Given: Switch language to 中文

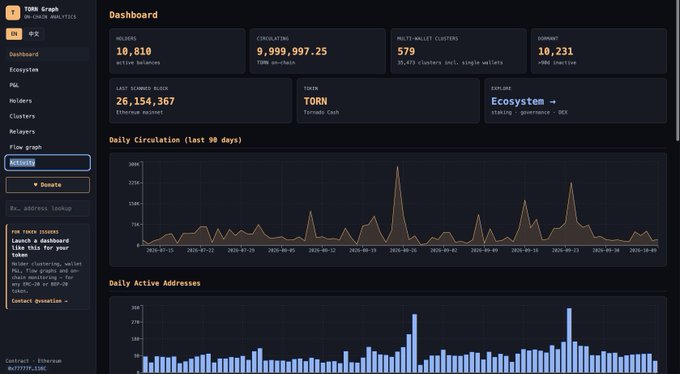Looking at the screenshot, I should point(34,34).
